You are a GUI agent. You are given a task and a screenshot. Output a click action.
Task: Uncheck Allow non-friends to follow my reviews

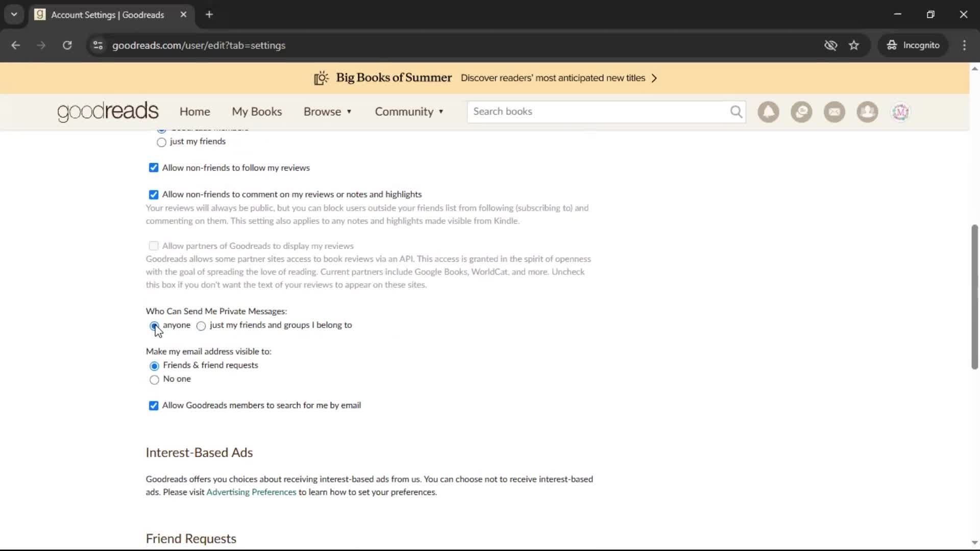tap(154, 168)
